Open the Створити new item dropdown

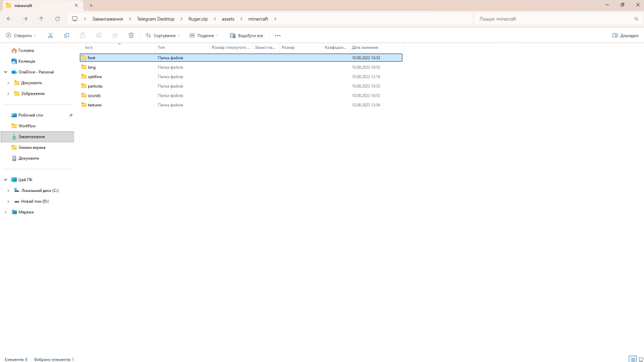point(21,35)
